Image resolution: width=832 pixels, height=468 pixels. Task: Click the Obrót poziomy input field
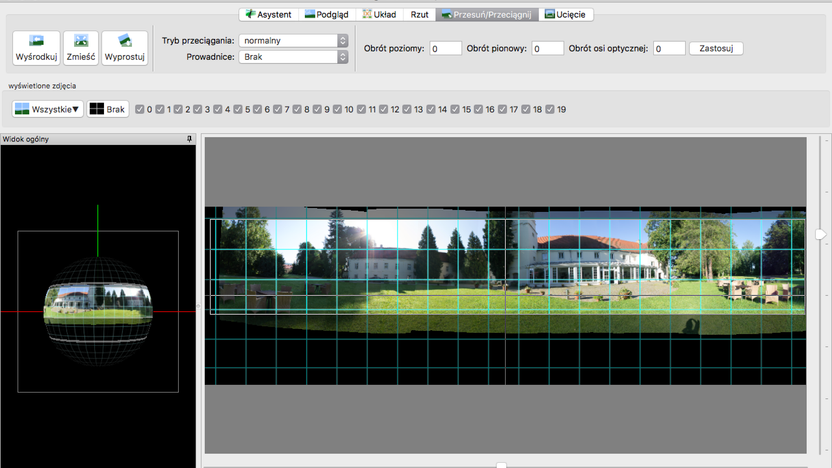pos(445,48)
